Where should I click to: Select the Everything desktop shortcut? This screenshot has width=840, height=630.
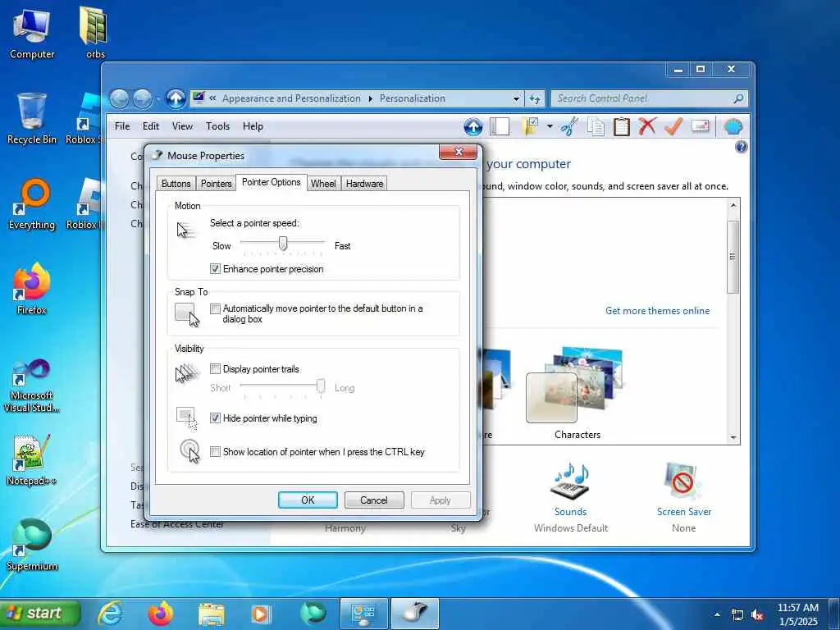pos(32,204)
